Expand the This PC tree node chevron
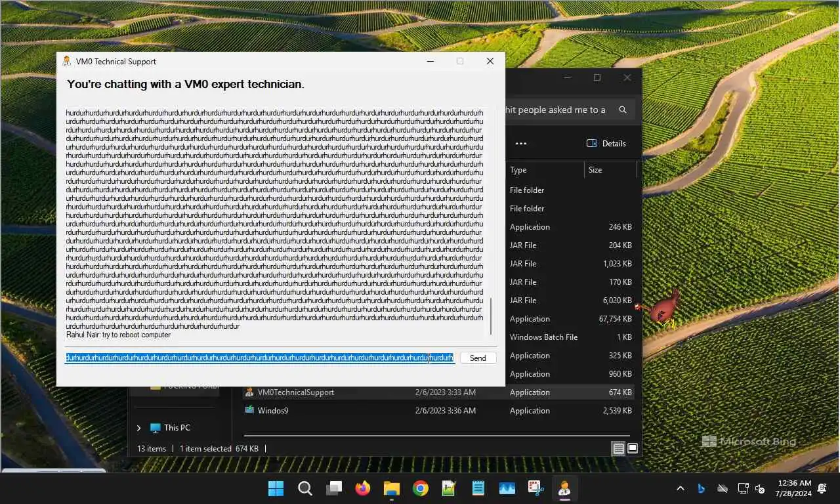The image size is (840, 504). [138, 428]
